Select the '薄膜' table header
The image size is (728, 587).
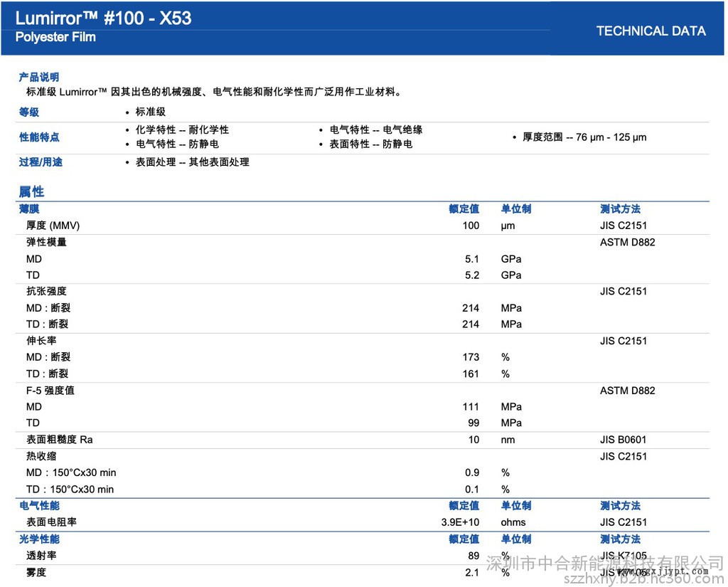pyautogui.click(x=28, y=209)
